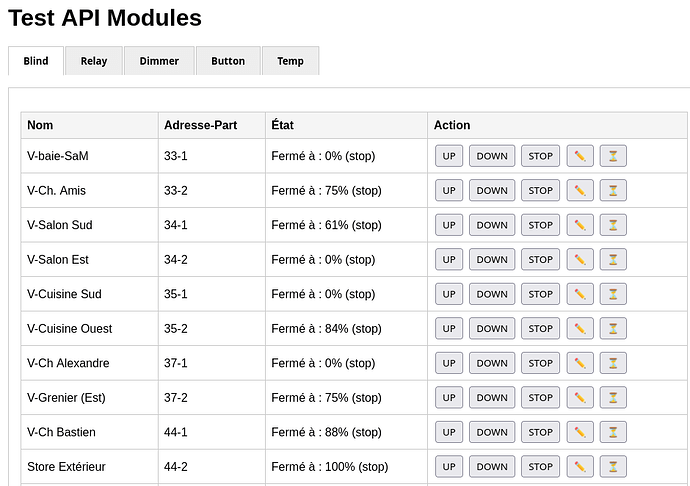Edit V-Grenier (Est) with the pencil icon
The image size is (690, 486).
coord(580,398)
